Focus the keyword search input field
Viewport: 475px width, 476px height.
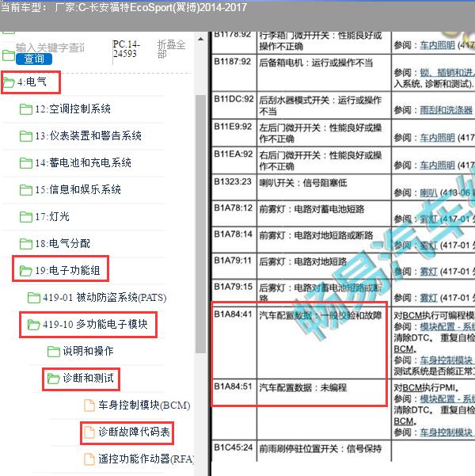pos(51,48)
